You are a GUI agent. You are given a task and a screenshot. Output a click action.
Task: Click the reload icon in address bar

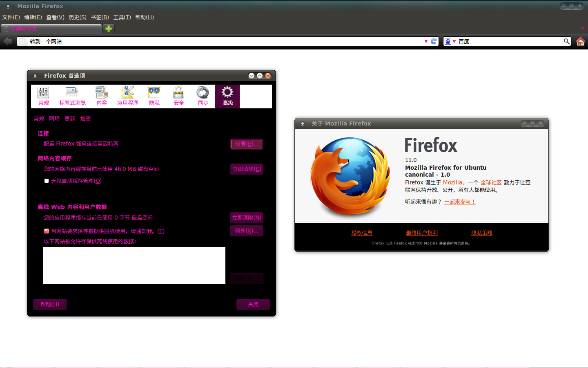tap(434, 41)
